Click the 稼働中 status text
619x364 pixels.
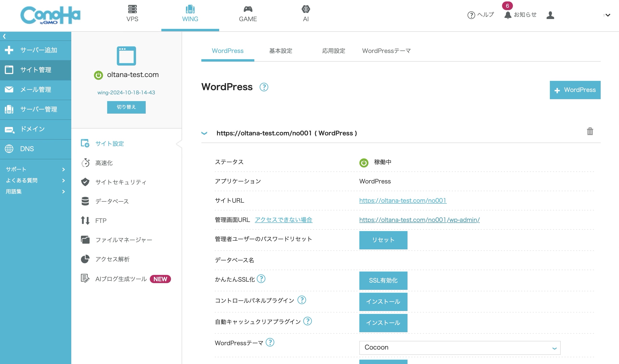pos(383,162)
